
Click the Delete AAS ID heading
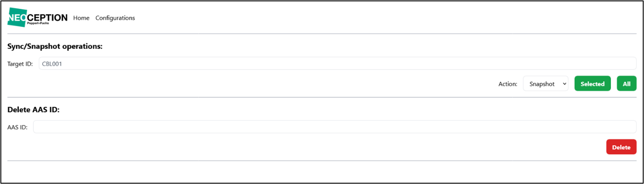33,110
